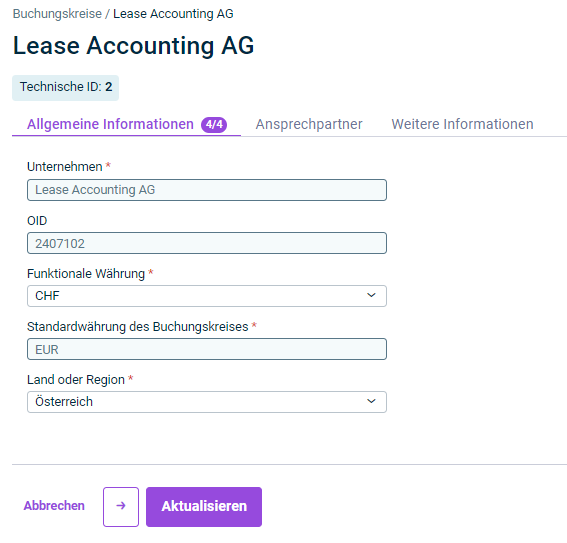Image resolution: width=567 pixels, height=543 pixels.
Task: Click the 4/4 completion badge
Action: pyautogui.click(x=214, y=125)
